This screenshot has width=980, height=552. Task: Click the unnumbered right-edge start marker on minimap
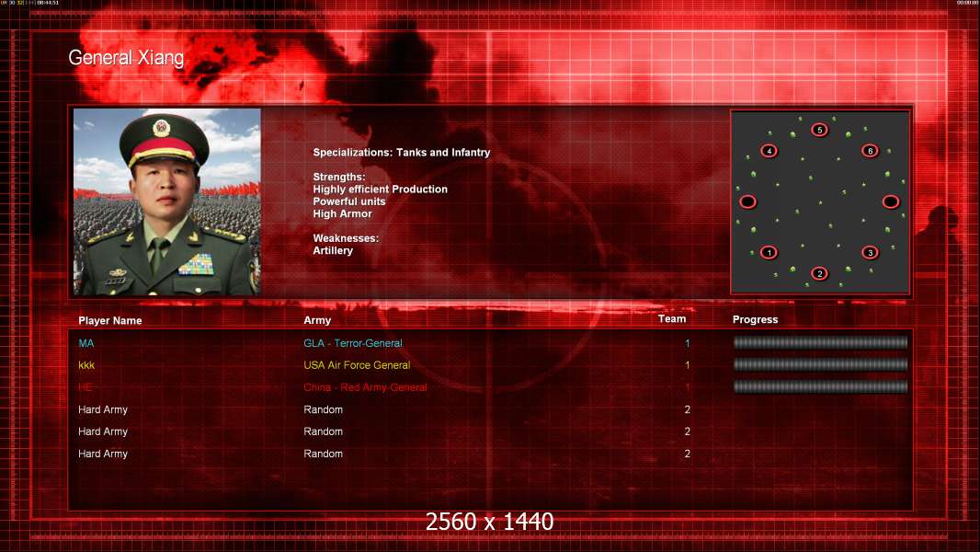coord(891,201)
